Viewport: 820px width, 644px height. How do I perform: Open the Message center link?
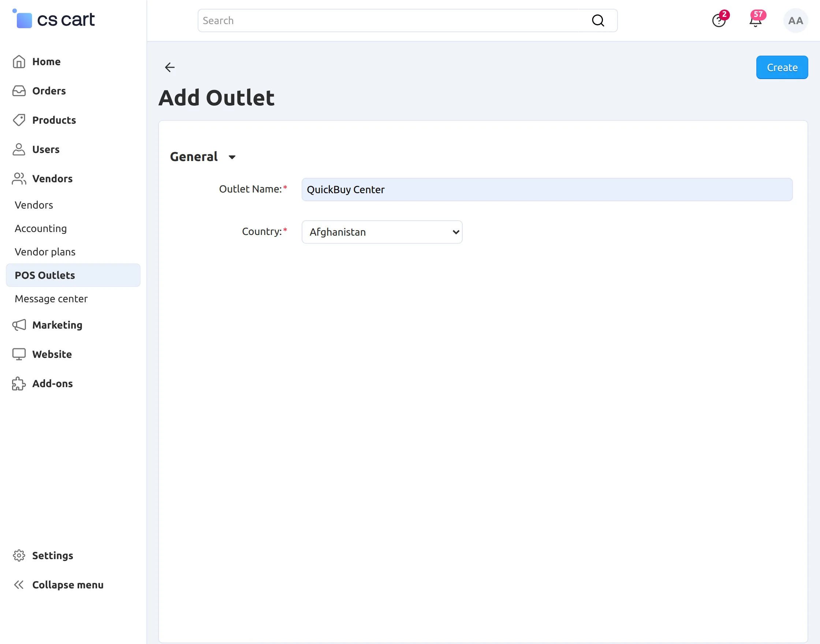(x=51, y=299)
